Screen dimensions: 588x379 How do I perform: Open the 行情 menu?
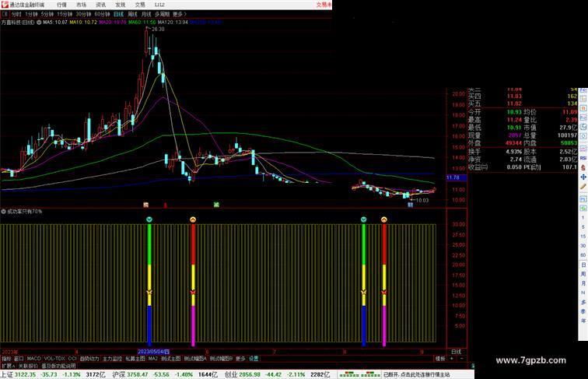click(61, 5)
